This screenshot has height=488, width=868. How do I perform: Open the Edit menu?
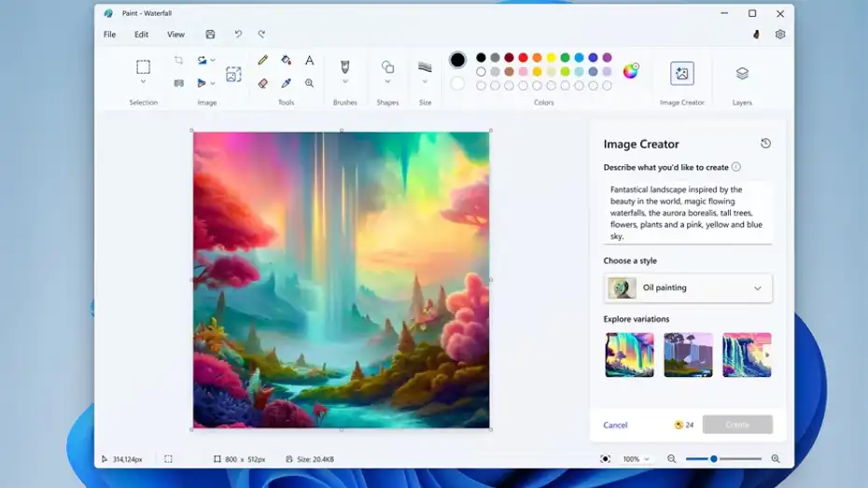(x=141, y=35)
